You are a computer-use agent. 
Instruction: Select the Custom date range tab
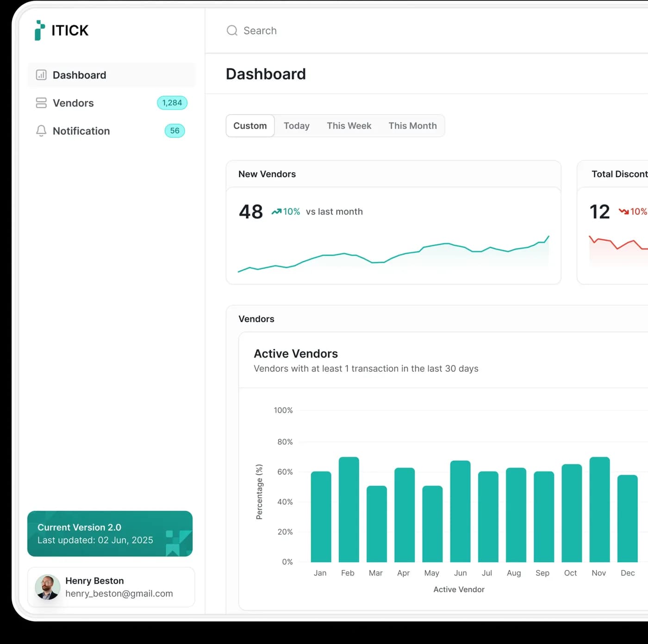(x=250, y=126)
